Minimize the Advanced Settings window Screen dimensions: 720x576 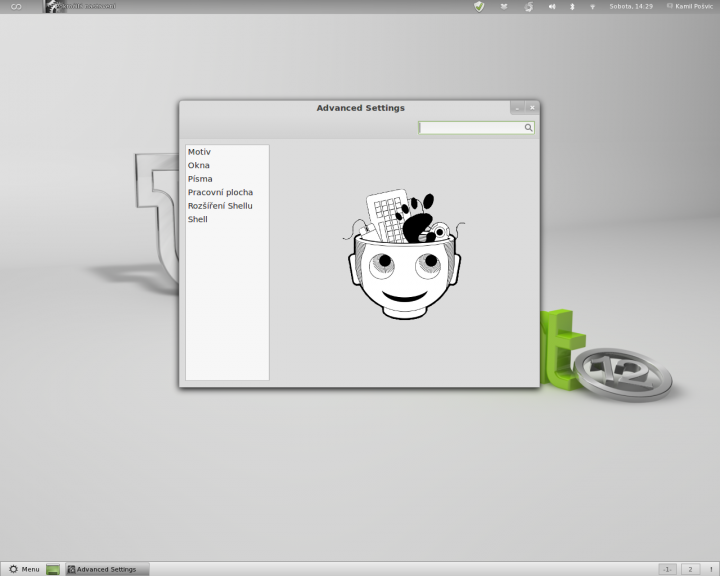click(x=518, y=108)
